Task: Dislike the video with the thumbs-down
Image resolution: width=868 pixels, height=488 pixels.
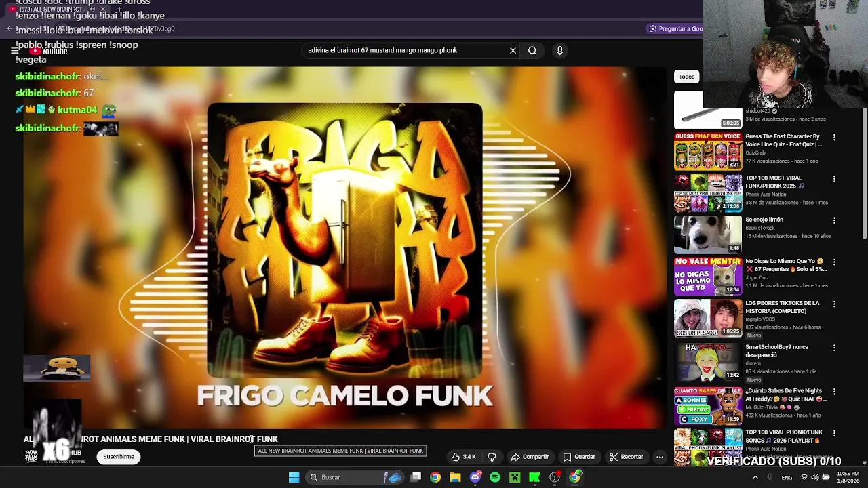Action: (x=492, y=457)
